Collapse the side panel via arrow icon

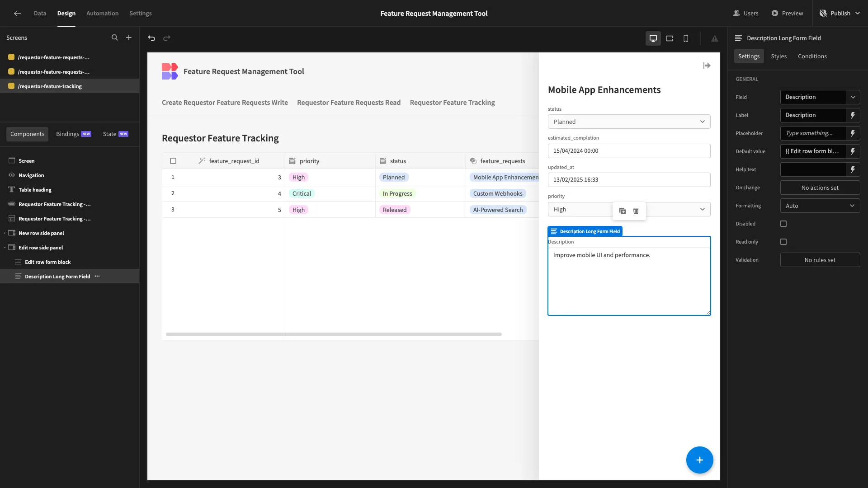click(x=707, y=66)
